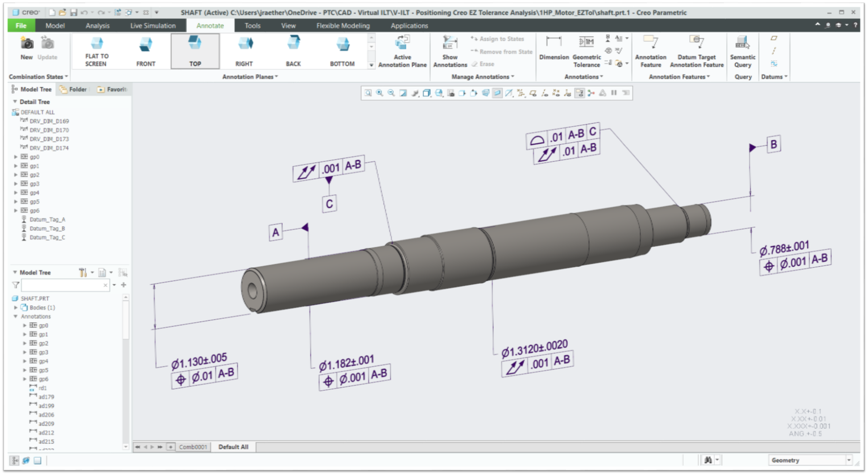Click the Open folder icon in quick access toolbar
The width and height of the screenshot is (868, 475).
pyautogui.click(x=62, y=12)
